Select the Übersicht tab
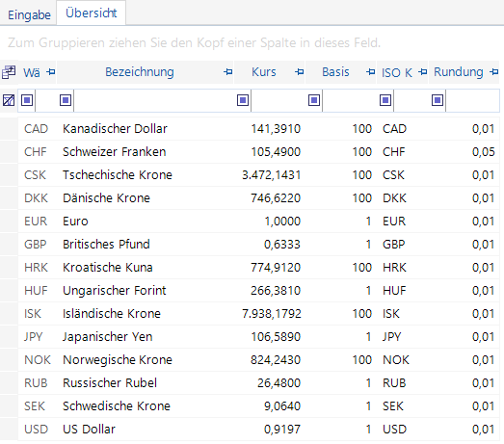This screenshot has width=504, height=444. pyautogui.click(x=92, y=13)
